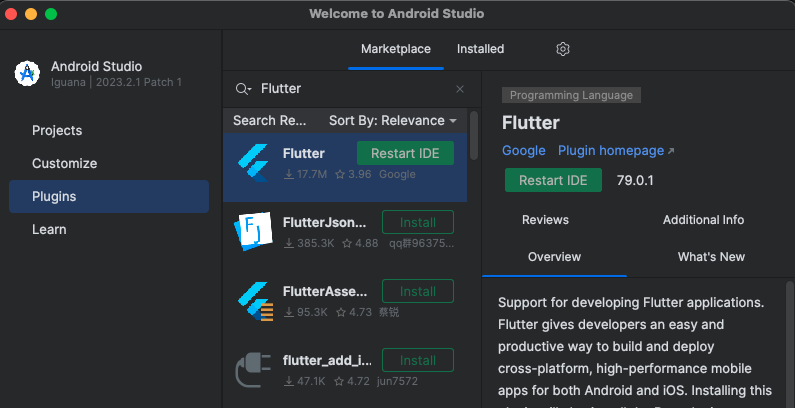Click the description pane scrollbar
The image size is (795, 408).
790,345
